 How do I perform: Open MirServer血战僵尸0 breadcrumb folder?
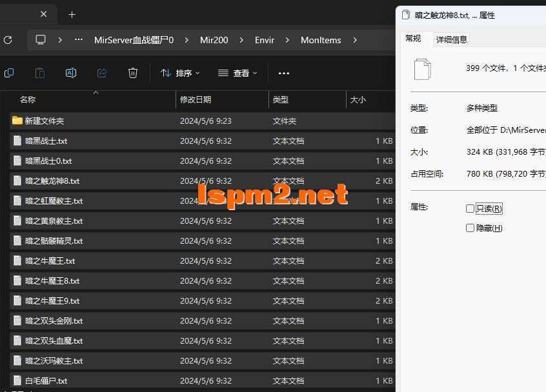click(x=134, y=40)
